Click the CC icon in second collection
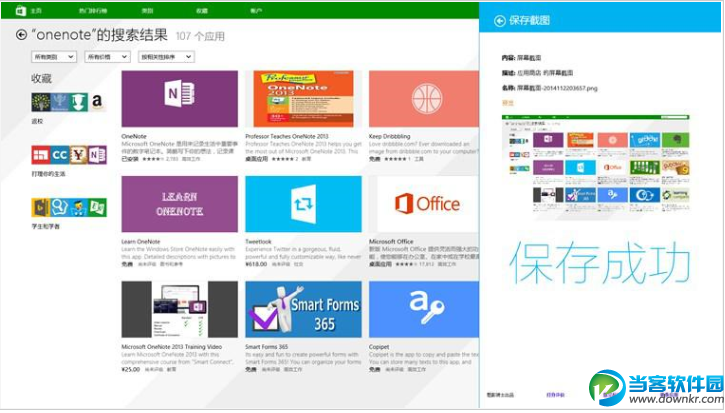Image resolution: width=725 pixels, height=413 pixels. click(x=60, y=155)
